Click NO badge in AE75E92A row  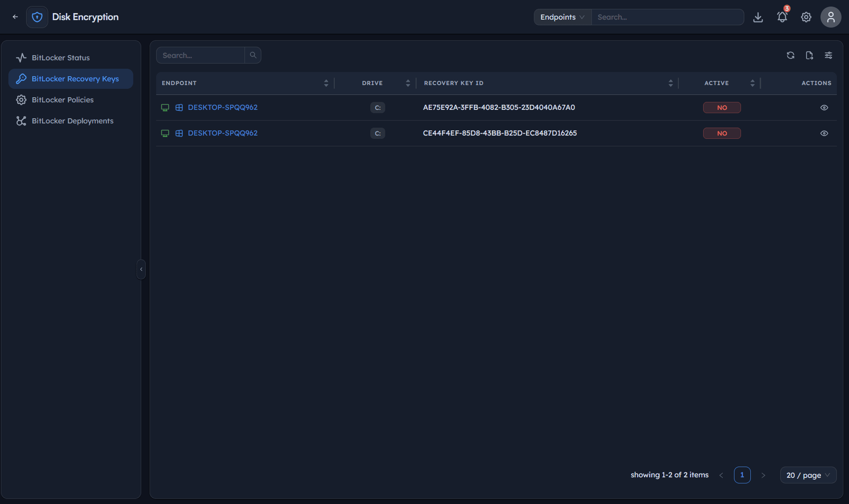pyautogui.click(x=722, y=108)
